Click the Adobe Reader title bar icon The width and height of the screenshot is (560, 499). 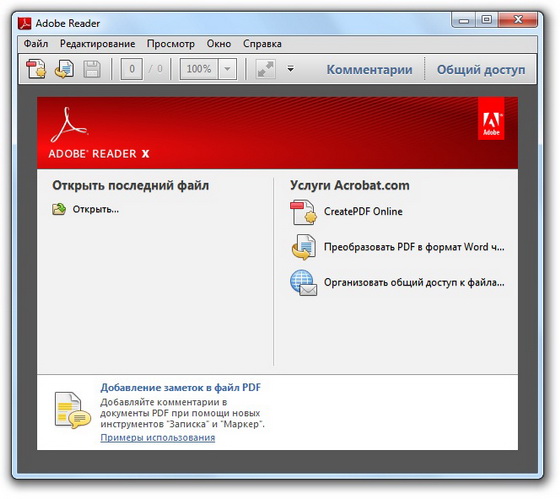click(x=24, y=23)
